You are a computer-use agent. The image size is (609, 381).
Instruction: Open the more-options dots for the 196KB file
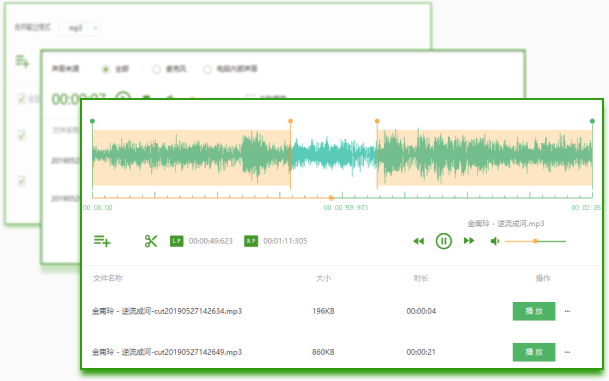click(567, 311)
